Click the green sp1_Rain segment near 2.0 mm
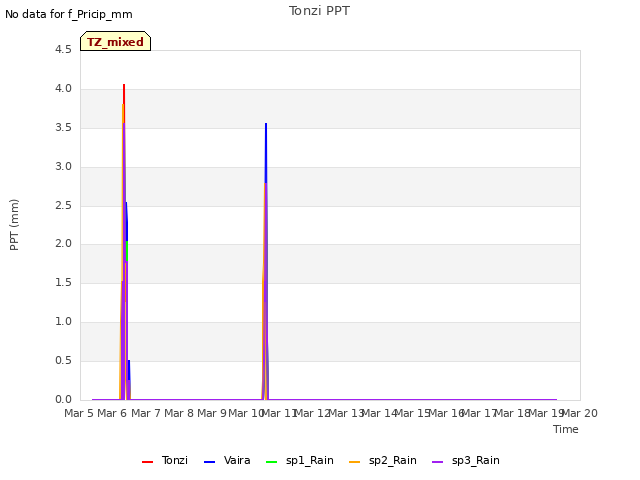The image size is (640, 480). pyautogui.click(x=127, y=251)
